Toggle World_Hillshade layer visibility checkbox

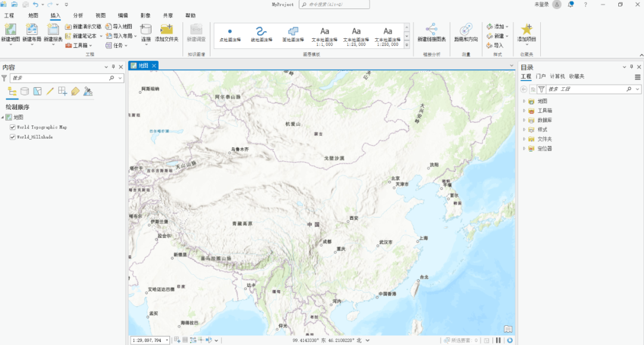(x=13, y=137)
